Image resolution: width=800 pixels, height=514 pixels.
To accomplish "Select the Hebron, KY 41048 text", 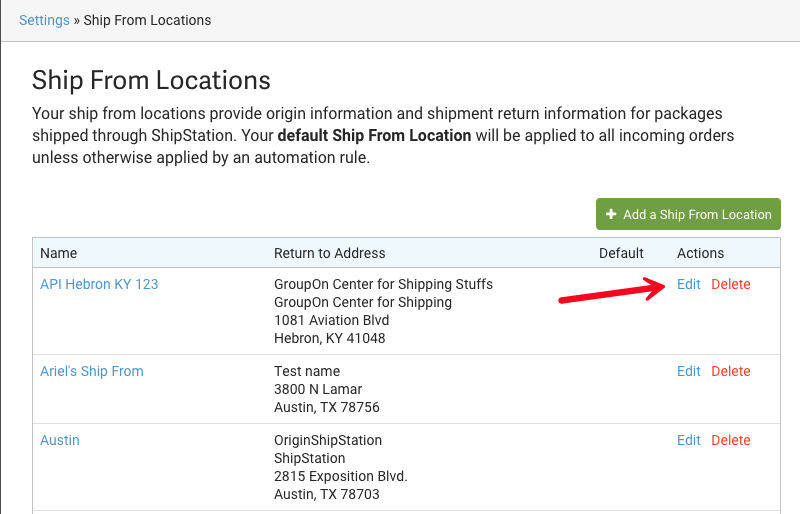I will [330, 338].
